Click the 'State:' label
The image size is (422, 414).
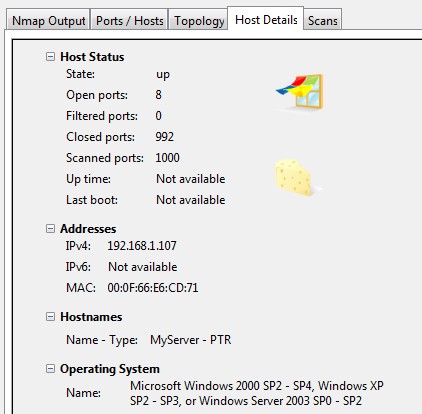tap(80, 74)
